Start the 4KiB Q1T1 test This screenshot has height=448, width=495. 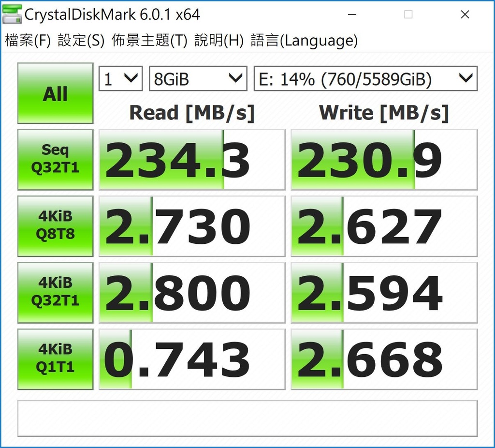coord(55,359)
